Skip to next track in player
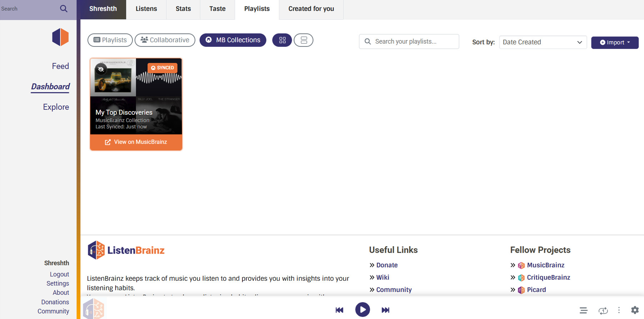644x319 pixels. click(x=385, y=310)
